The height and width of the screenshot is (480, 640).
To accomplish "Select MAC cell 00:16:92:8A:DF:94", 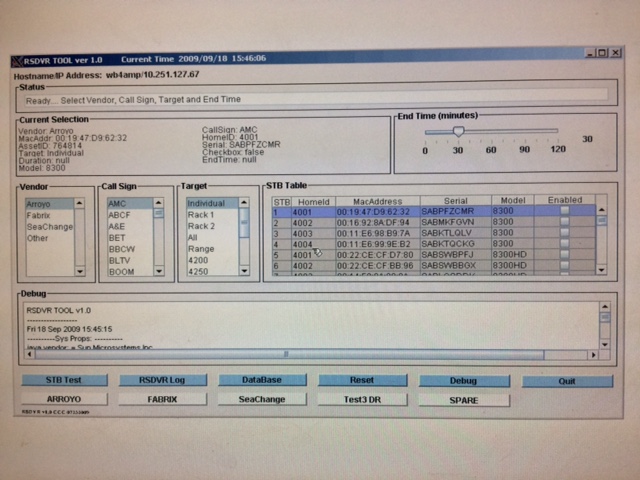I will click(378, 222).
